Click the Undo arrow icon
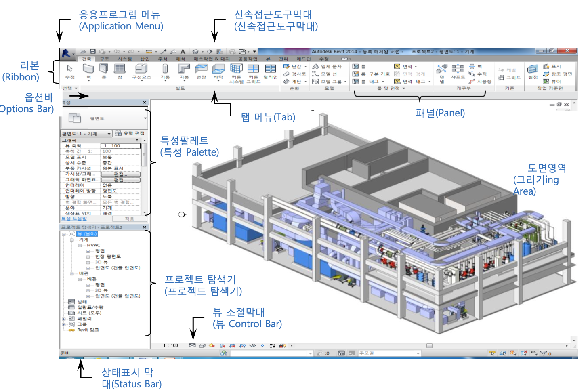This screenshot has height=391, width=588. pyautogui.click(x=117, y=52)
